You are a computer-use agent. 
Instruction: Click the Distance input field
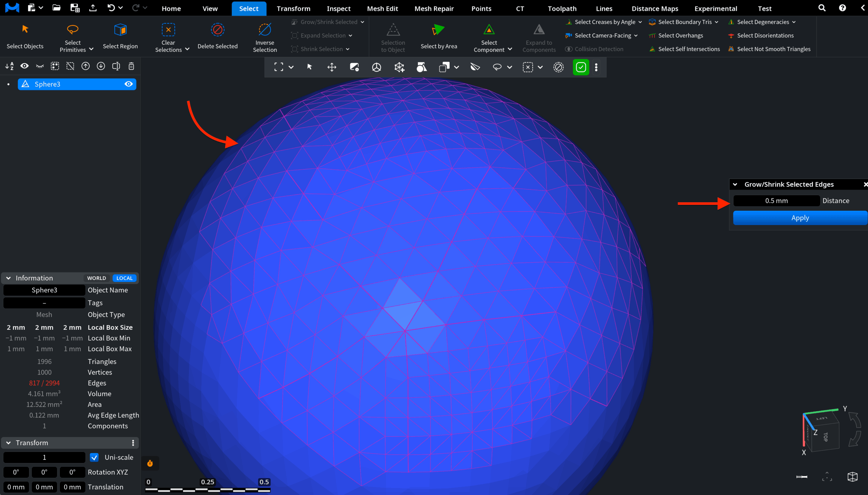(x=776, y=201)
